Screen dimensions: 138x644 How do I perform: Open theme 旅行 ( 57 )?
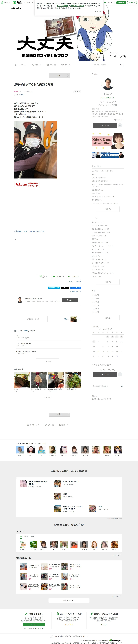coord(95,239)
